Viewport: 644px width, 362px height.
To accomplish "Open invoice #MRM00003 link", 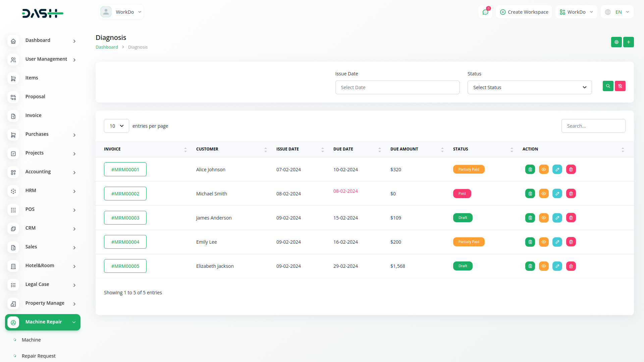I will [125, 218].
